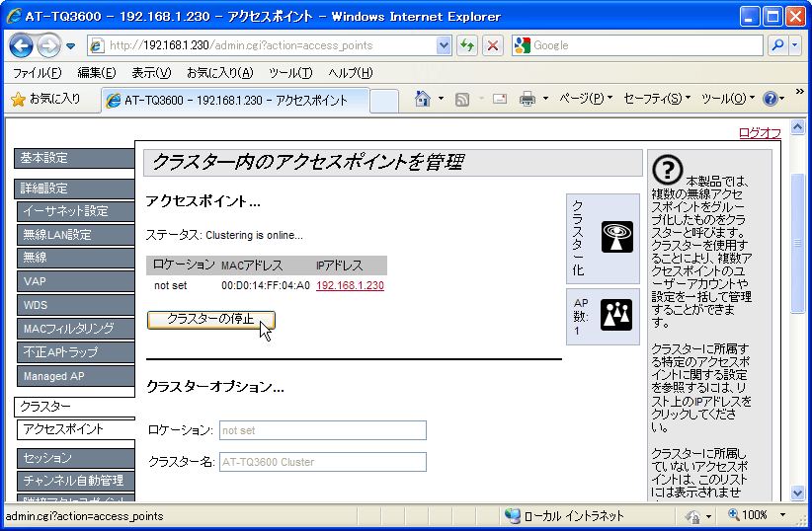
Task: Go forward with the Forward arrow button
Action: pyautogui.click(x=49, y=46)
